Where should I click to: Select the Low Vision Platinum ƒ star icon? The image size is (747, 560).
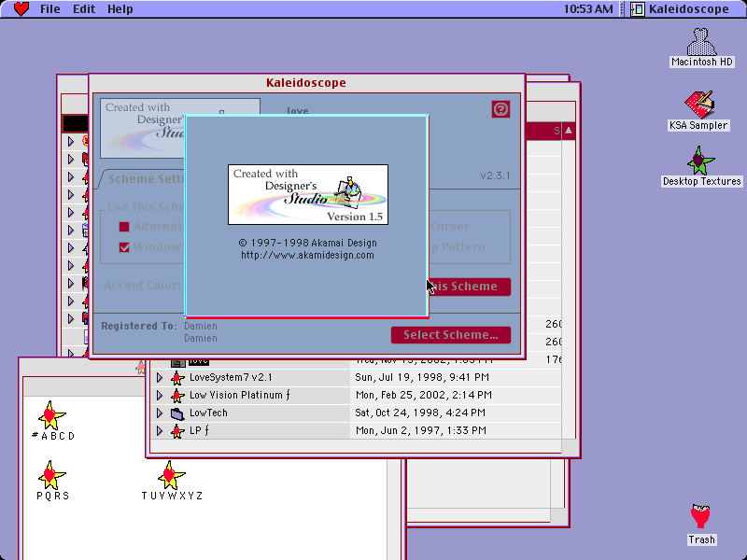177,396
